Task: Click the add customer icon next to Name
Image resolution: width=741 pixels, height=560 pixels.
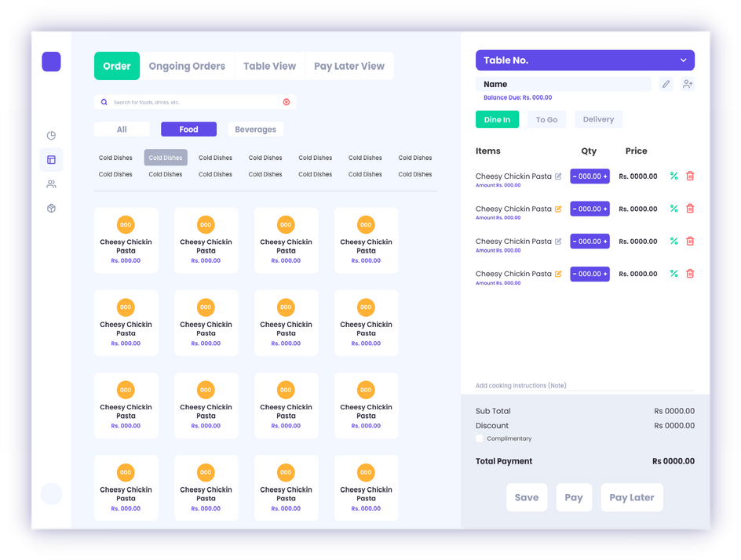Action: tap(688, 84)
